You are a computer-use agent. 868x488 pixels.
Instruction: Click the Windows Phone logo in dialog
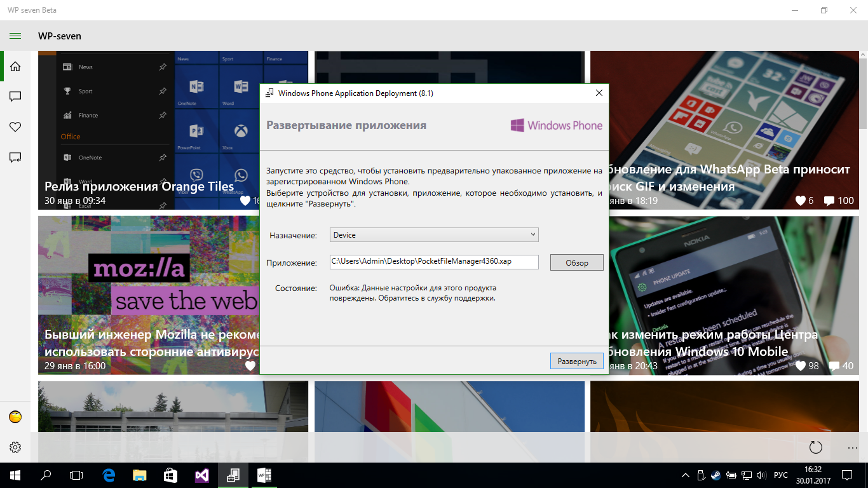[557, 125]
